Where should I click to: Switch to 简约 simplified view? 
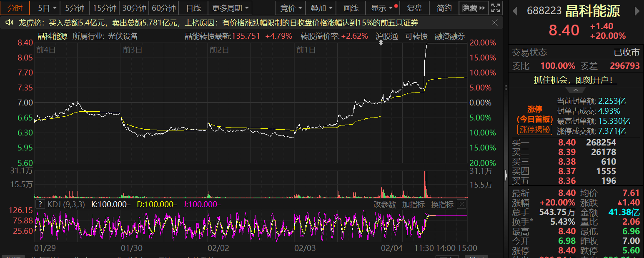[444, 8]
